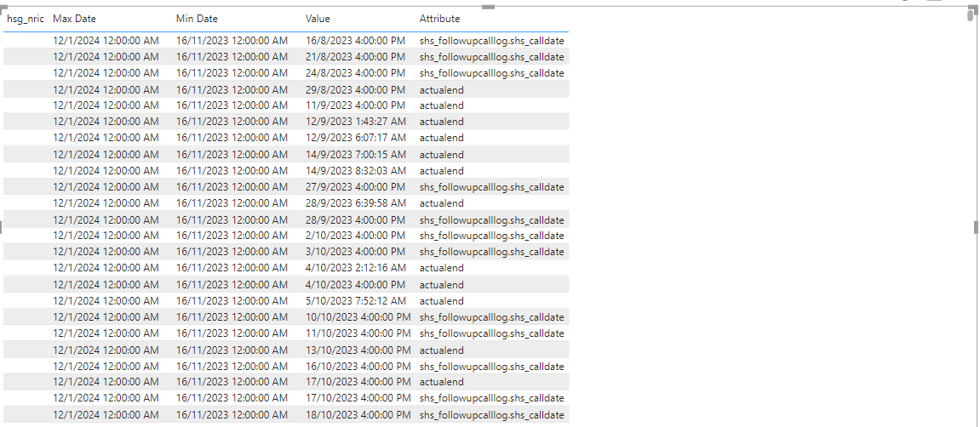Viewport: 980px width, 427px height.
Task: Click Min Date cell in the 21/8/2023 row
Action: click(232, 57)
